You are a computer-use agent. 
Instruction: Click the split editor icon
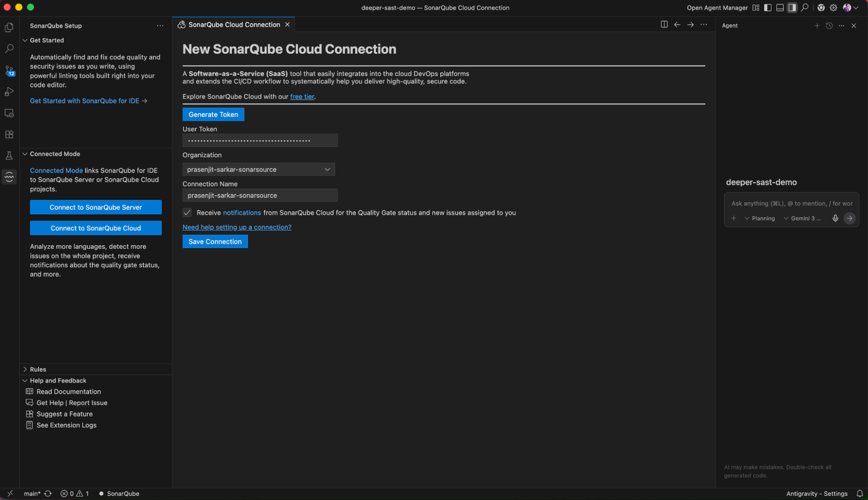point(664,25)
